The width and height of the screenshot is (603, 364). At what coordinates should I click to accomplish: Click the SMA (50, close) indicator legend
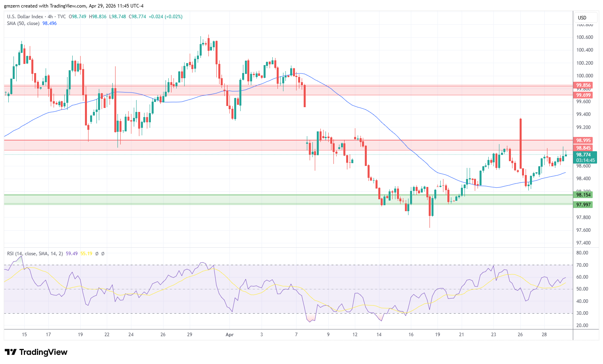pos(23,23)
